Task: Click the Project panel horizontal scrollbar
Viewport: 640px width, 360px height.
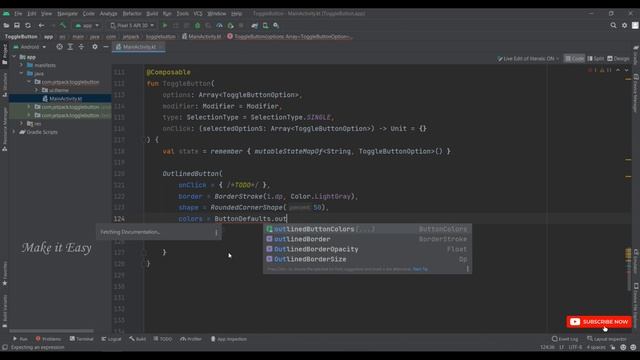Action: coord(51,331)
